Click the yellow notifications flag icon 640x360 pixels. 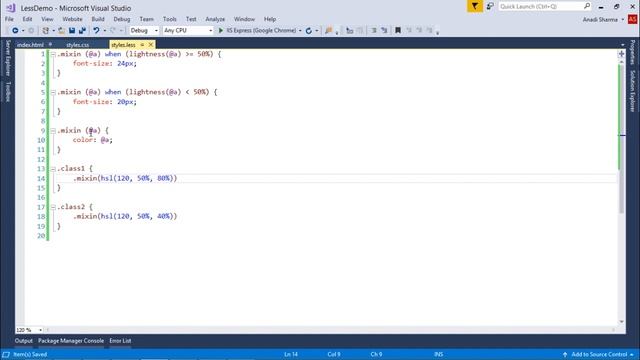[475, 6]
